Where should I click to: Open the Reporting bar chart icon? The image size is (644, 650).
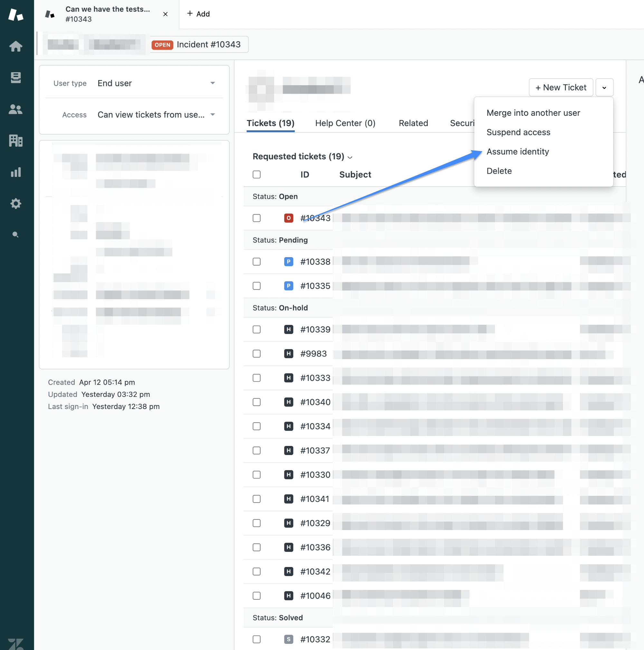16,172
